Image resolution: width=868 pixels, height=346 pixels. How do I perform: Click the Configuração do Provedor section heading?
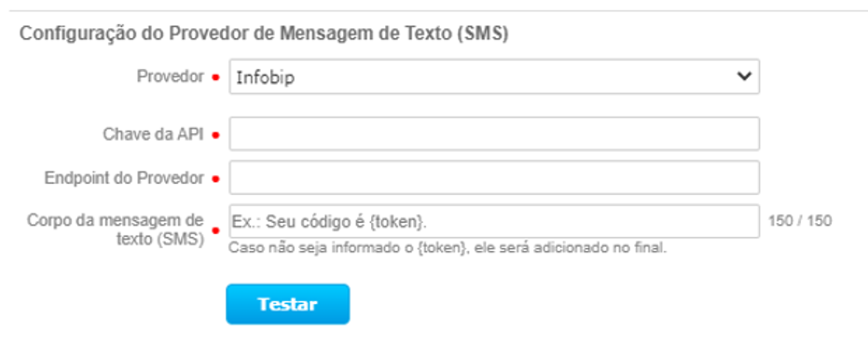point(264,34)
